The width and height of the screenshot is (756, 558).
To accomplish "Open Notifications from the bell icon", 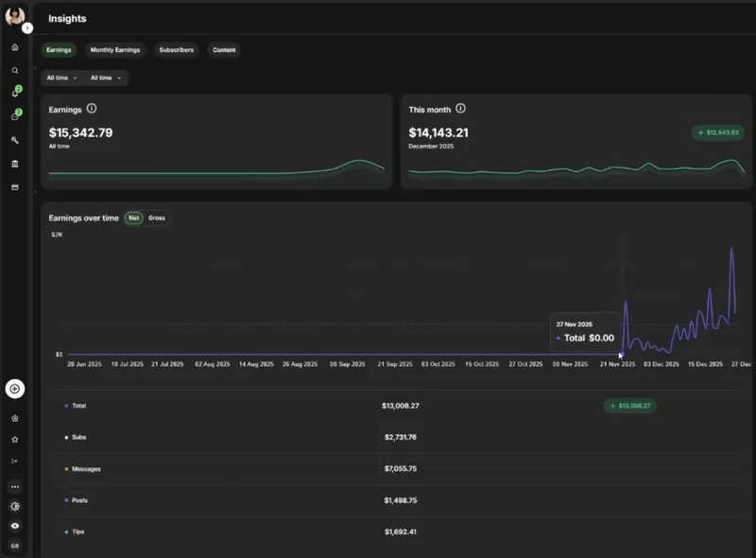I will click(15, 93).
